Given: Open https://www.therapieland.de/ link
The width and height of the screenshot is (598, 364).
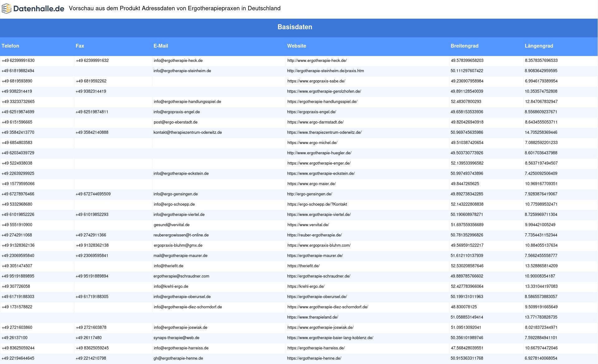Looking at the screenshot, I should pyautogui.click(x=313, y=317).
